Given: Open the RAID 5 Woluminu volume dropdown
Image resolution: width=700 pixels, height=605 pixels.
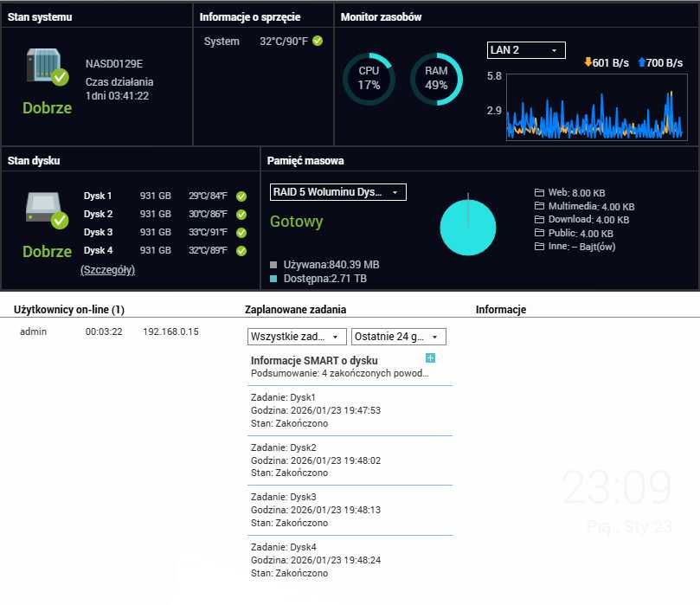Looking at the screenshot, I should click(338, 192).
